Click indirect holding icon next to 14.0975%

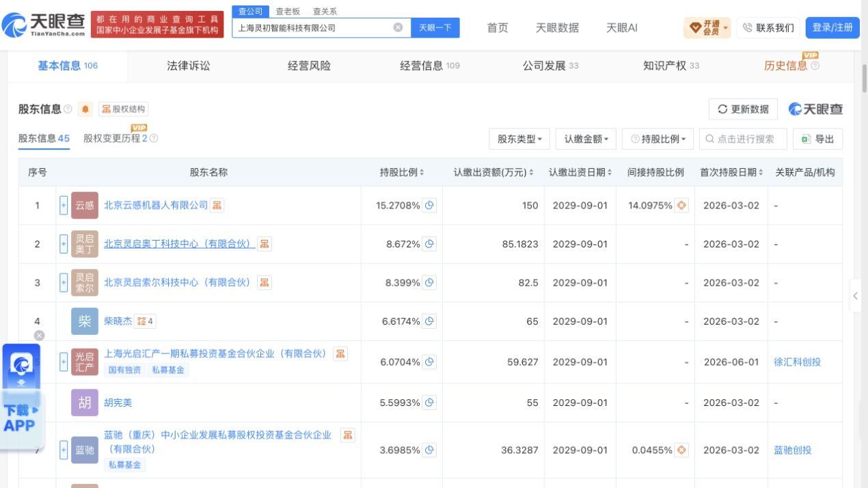[681, 205]
